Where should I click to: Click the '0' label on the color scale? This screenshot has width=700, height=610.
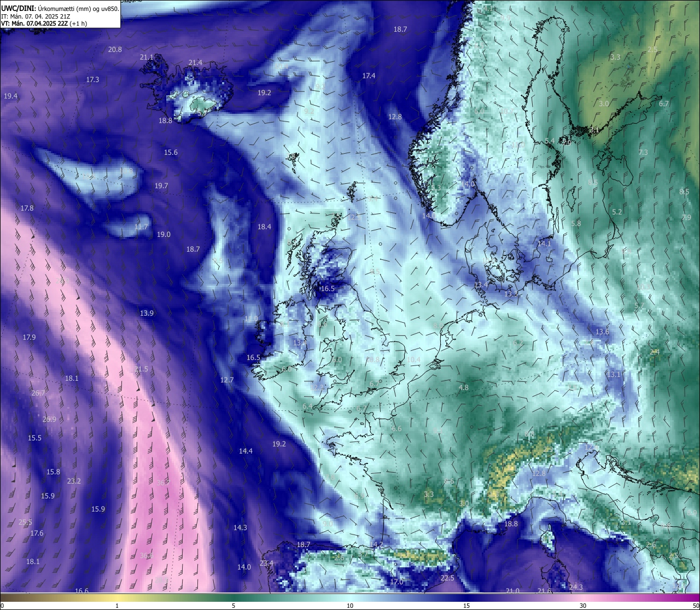2,606
